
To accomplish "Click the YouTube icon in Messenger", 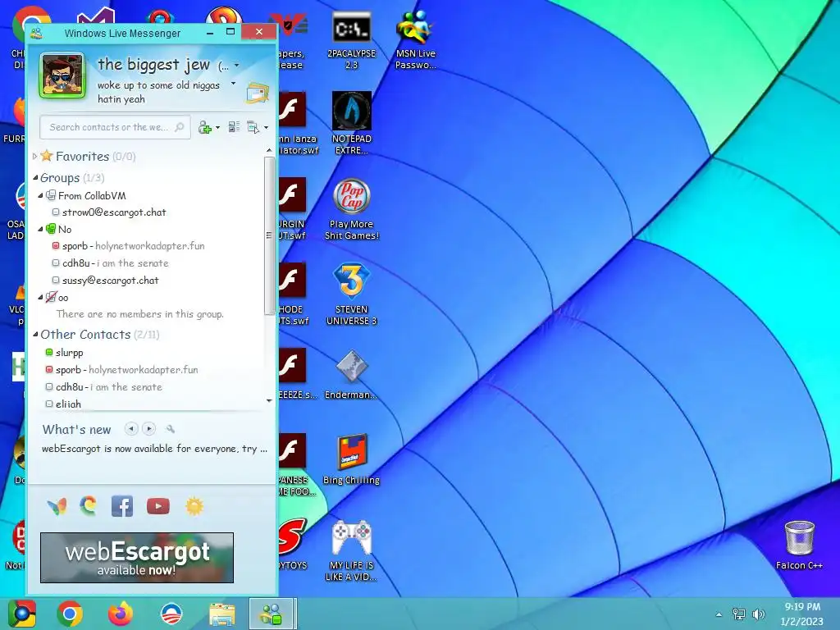I will tap(158, 506).
